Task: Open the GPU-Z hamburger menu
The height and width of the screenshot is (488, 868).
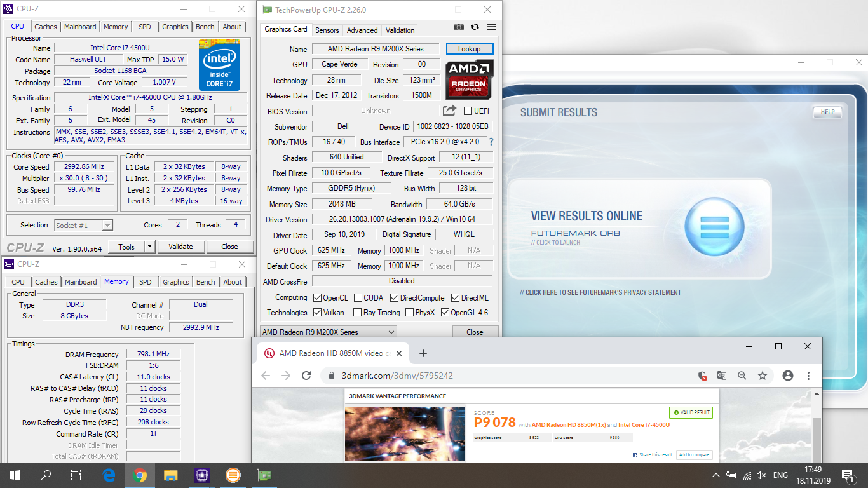Action: click(x=491, y=27)
